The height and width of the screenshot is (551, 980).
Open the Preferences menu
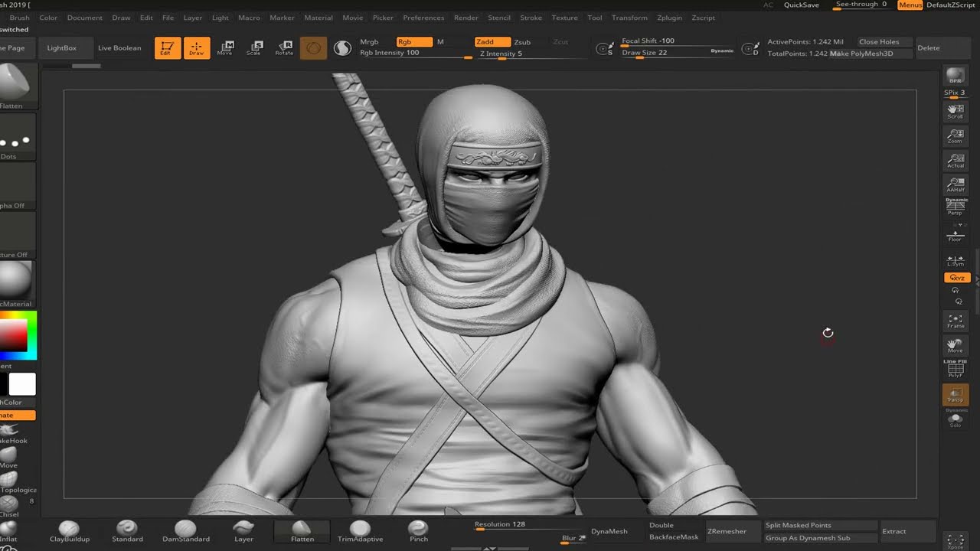pyautogui.click(x=423, y=18)
